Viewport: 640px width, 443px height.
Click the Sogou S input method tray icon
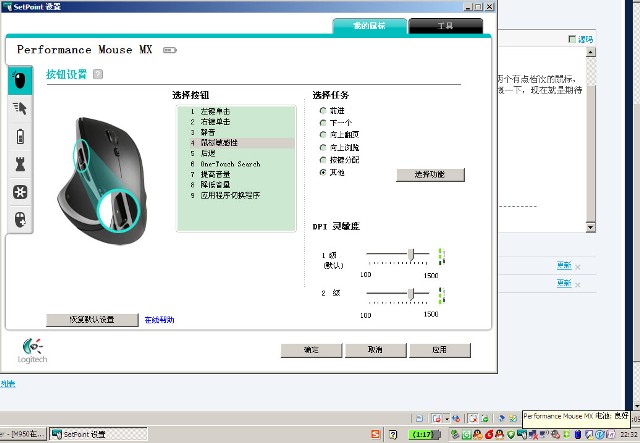(375, 434)
